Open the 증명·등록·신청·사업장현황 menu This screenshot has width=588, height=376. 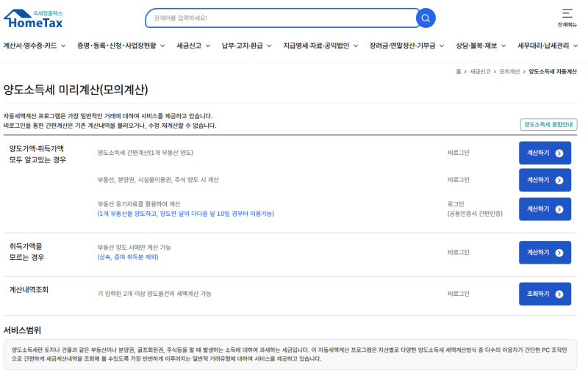coord(117,46)
